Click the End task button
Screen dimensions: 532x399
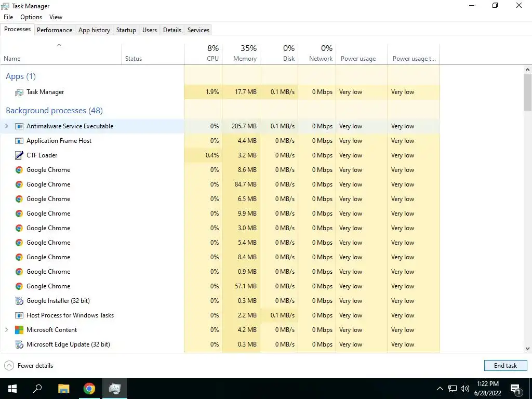click(x=506, y=365)
